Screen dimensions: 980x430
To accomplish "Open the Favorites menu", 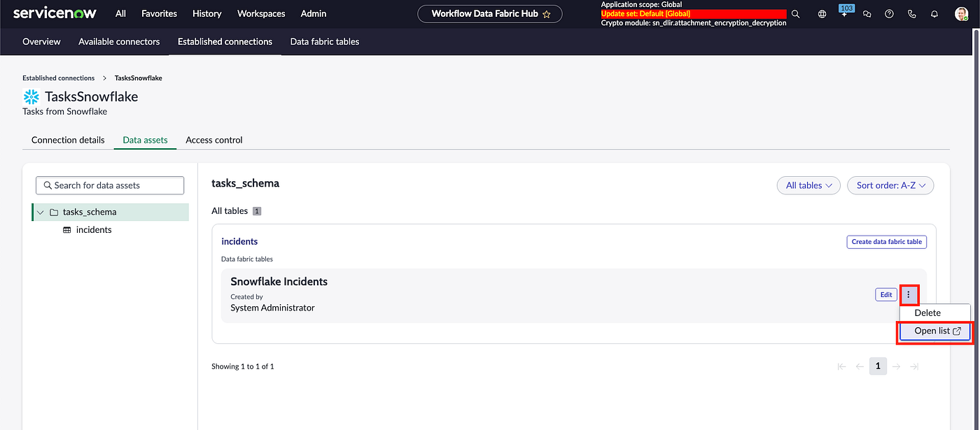I will (x=159, y=13).
